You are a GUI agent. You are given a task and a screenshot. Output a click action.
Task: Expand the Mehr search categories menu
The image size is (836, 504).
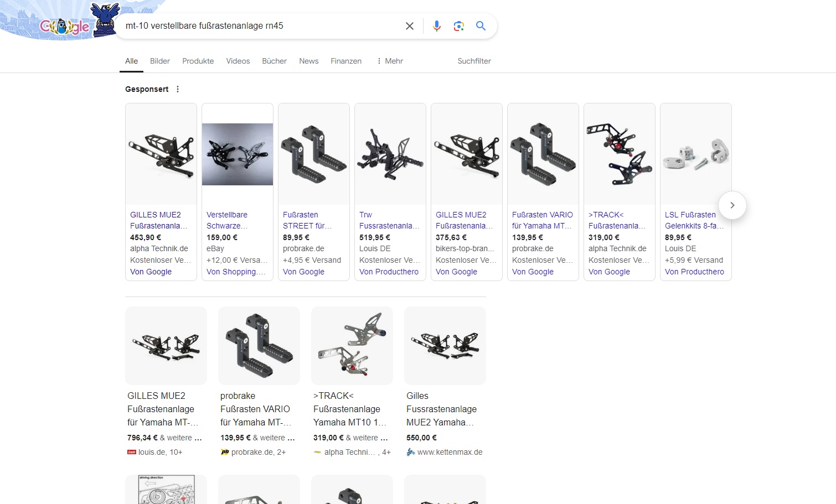click(x=390, y=61)
